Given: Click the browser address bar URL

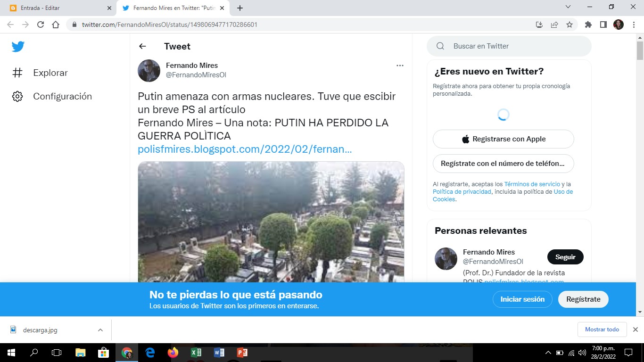Looking at the screenshot, I should [x=170, y=25].
